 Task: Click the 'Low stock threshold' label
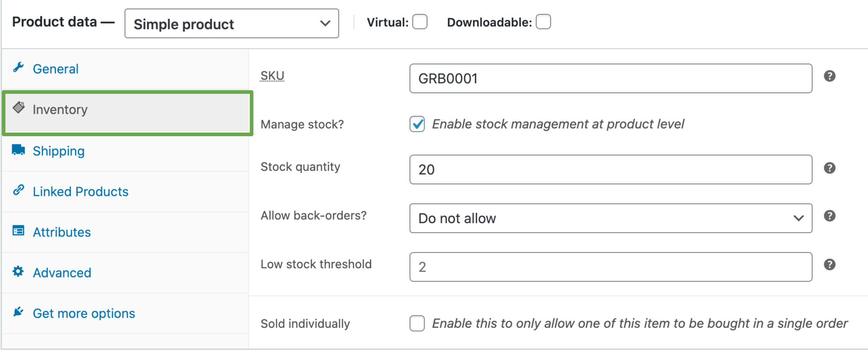316,264
